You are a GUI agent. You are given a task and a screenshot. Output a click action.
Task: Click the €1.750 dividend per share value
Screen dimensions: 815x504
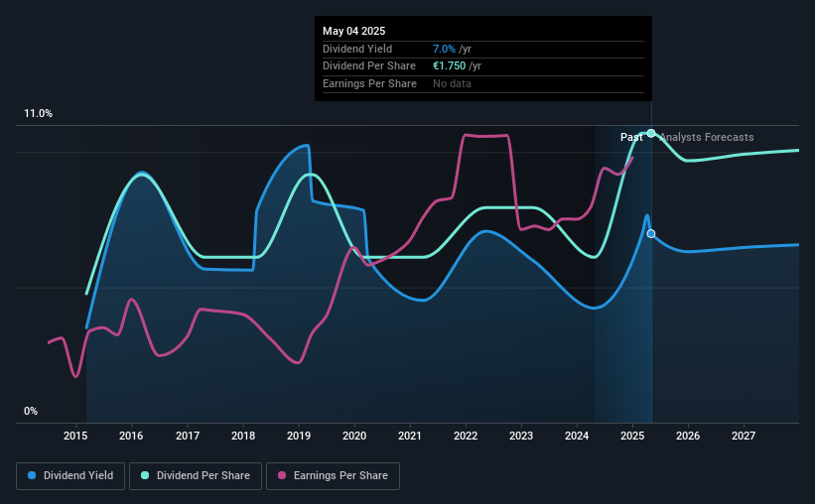tap(449, 66)
